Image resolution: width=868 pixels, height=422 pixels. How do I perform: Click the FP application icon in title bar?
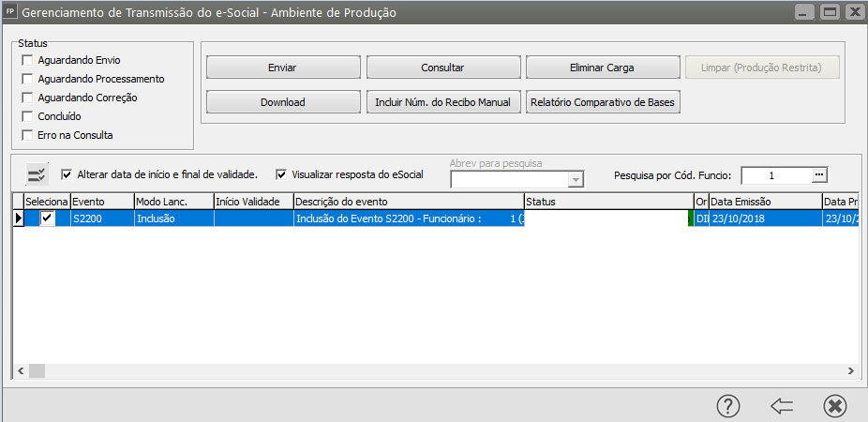coord(10,11)
